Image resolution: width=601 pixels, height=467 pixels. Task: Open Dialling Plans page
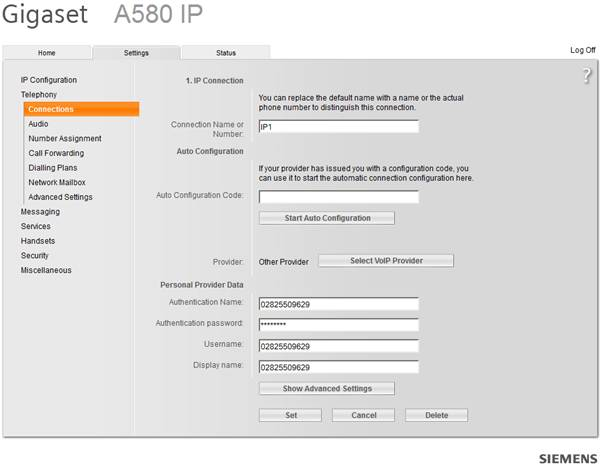53,168
